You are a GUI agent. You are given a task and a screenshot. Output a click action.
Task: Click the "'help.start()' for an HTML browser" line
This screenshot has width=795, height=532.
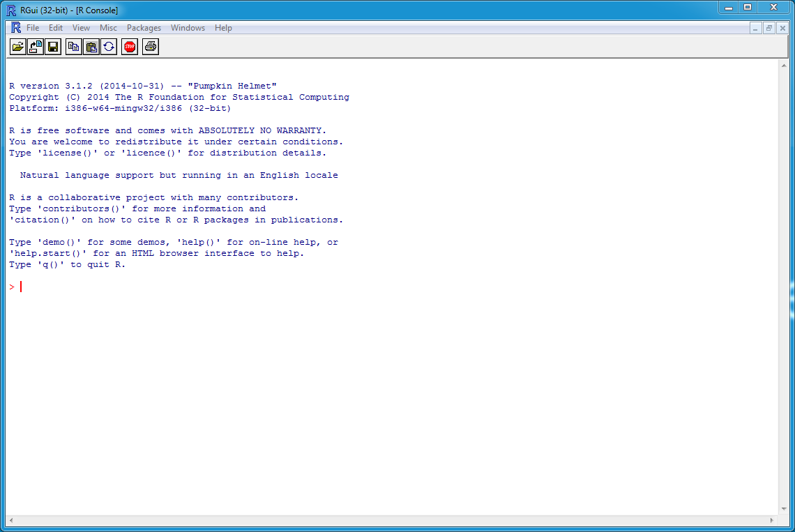tap(156, 254)
